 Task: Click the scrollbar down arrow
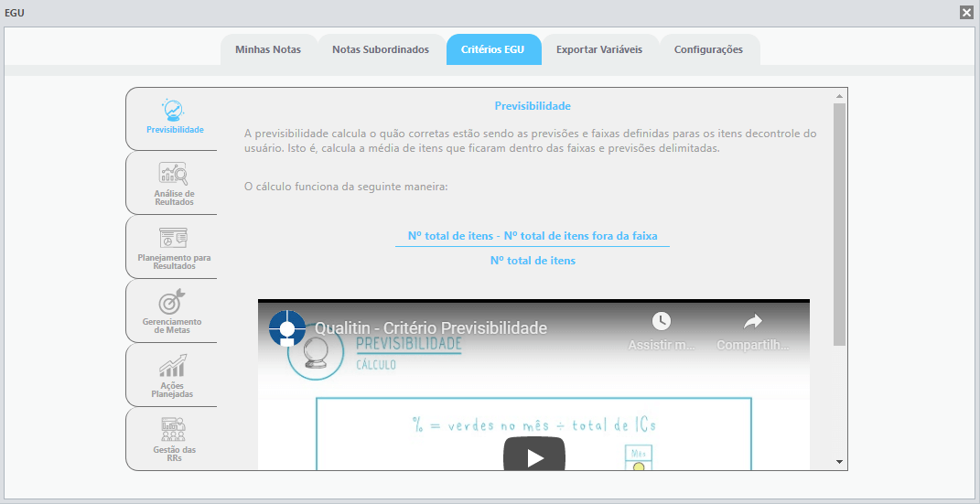tap(839, 462)
